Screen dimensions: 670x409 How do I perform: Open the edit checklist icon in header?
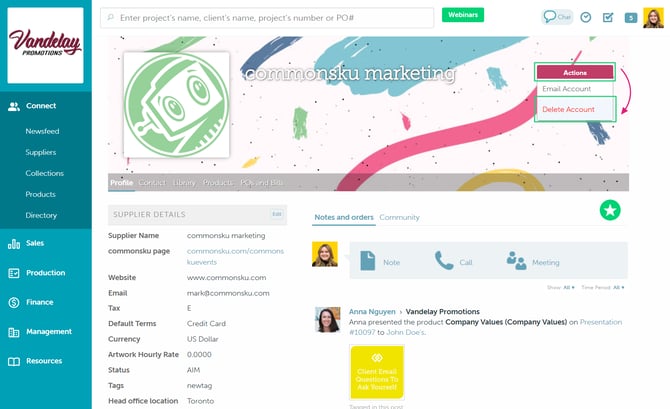tap(608, 18)
